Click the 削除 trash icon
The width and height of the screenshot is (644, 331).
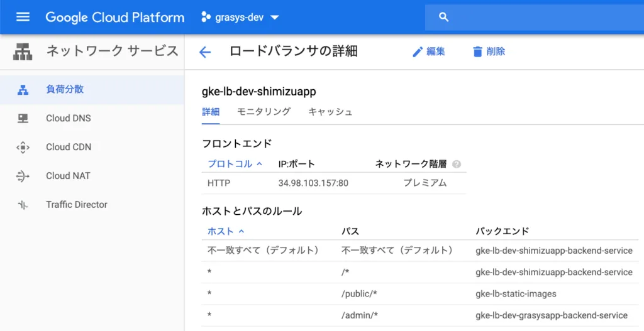[477, 52]
